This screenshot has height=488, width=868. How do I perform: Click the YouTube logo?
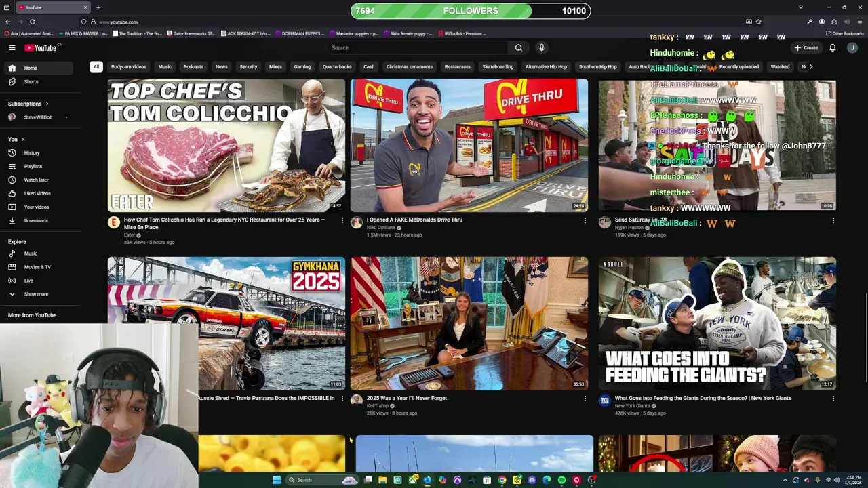[41, 47]
